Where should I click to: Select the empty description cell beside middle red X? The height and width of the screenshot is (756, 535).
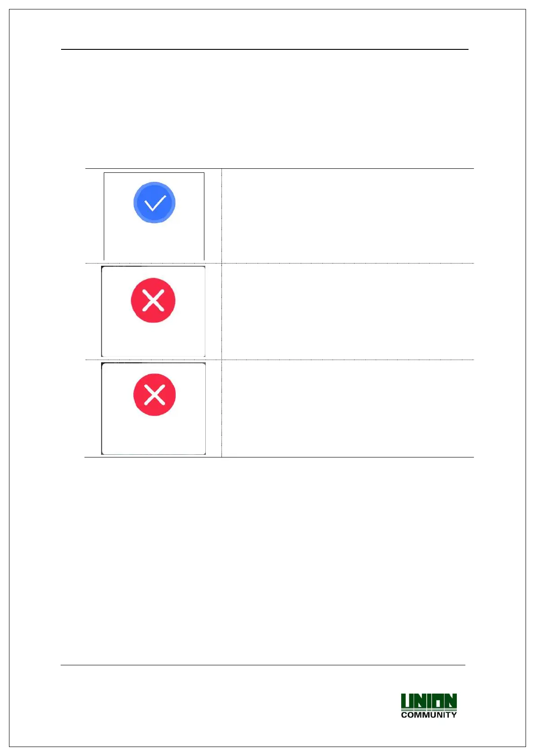tap(348, 312)
